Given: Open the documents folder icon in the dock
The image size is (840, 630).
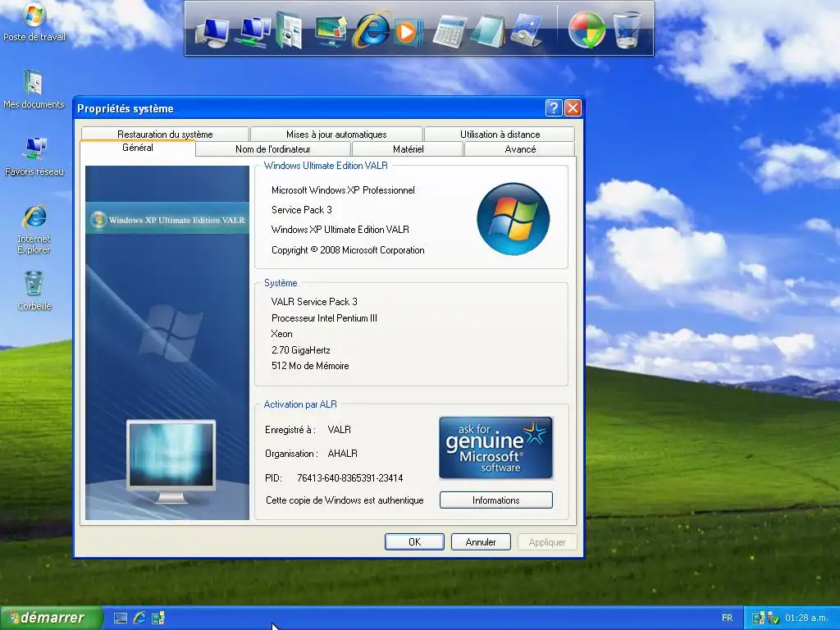Looking at the screenshot, I should [290, 30].
